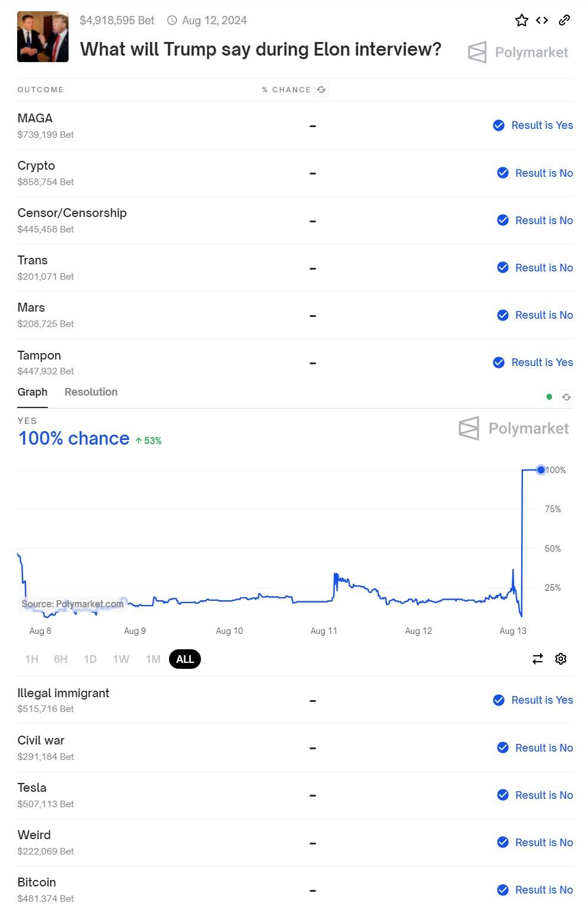Copy market link with chain icon
Viewport: 588px width, 916px height.
[x=564, y=20]
